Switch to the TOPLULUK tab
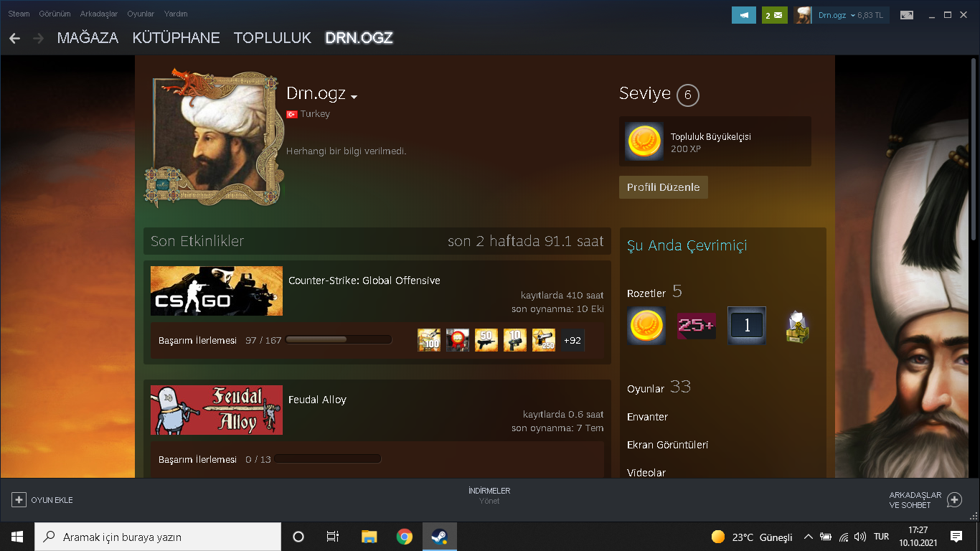The width and height of the screenshot is (980, 551). click(x=273, y=38)
